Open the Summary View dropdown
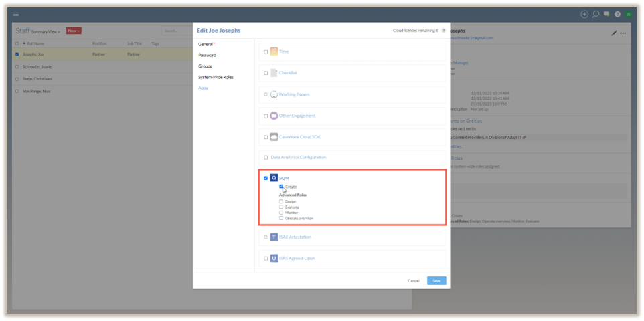The height and width of the screenshot is (321, 644). [x=46, y=31]
